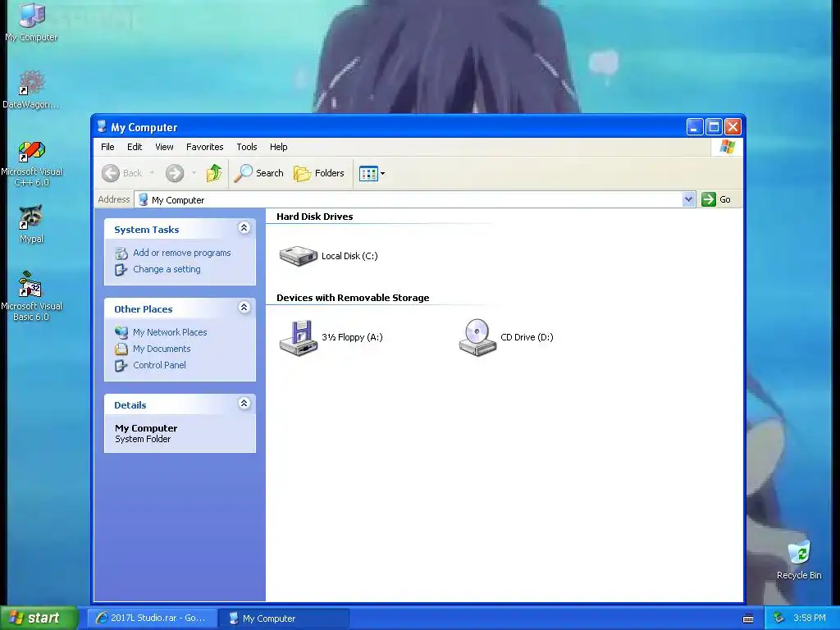Select the Recycle Bin desktop icon

point(799,560)
